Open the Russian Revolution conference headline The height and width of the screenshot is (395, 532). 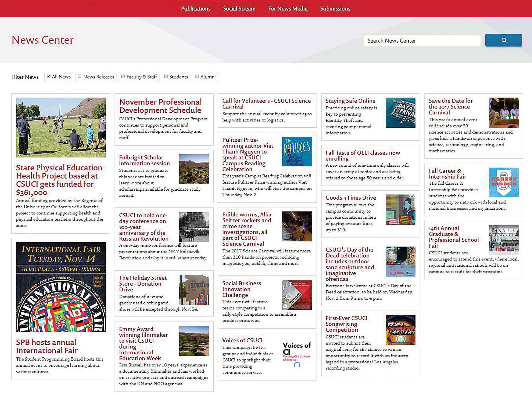144,227
